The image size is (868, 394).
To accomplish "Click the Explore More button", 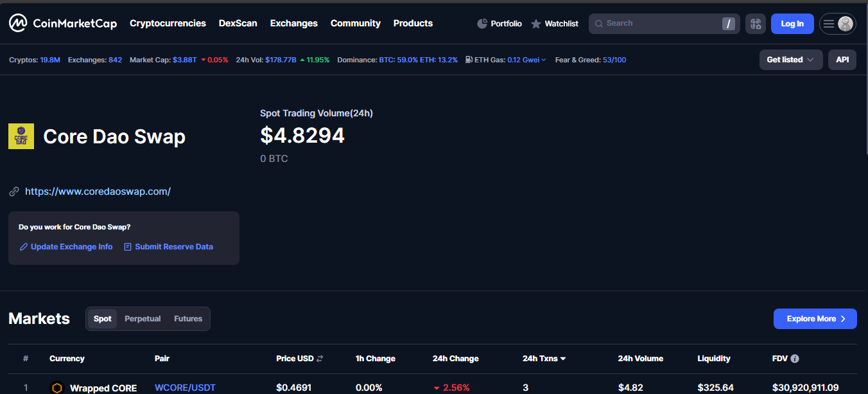I will [x=815, y=319].
